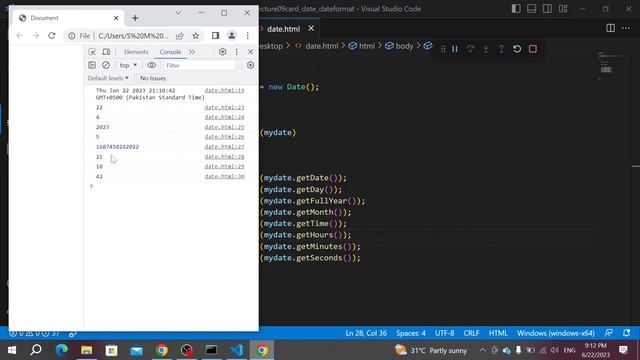The width and height of the screenshot is (640, 360).
Task: Click console output value 1687450242022
Action: (118, 147)
